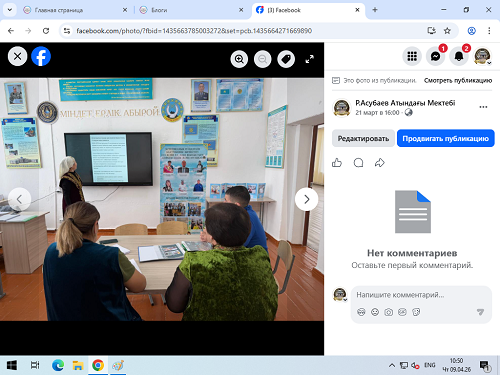Share the photo with the arrow icon
The height and width of the screenshot is (375, 500).
[380, 163]
